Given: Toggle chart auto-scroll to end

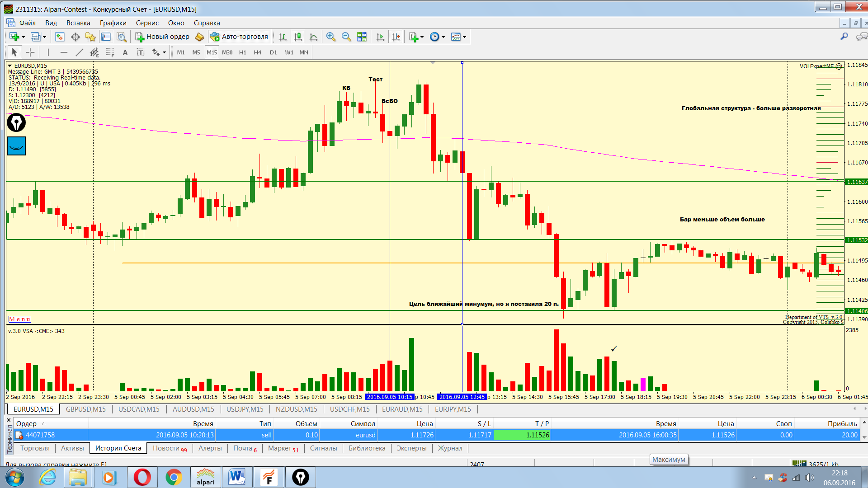Looking at the screenshot, I should coord(380,37).
